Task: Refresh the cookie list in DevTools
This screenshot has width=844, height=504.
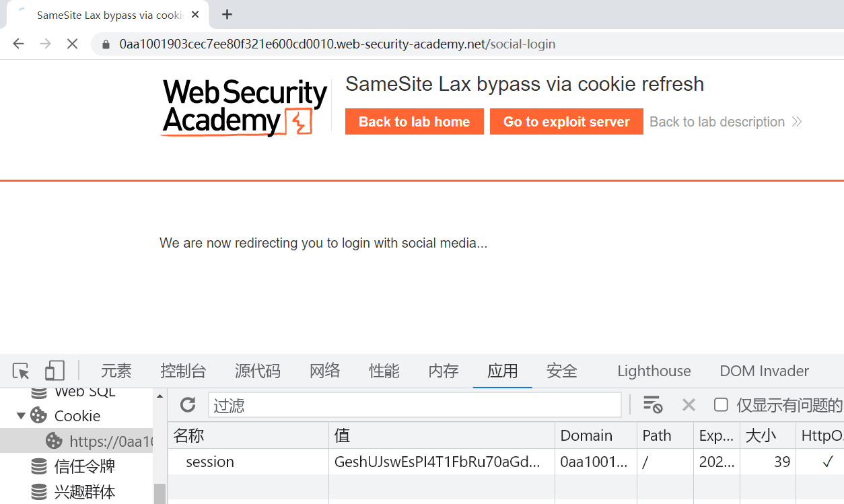Action: point(188,404)
